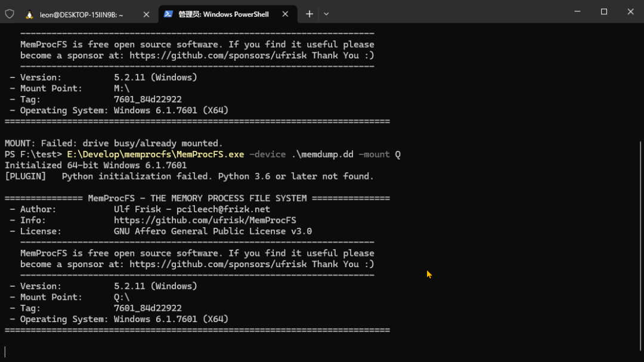Maximize the terminal window
Screen dimensions: 644x362
[603, 11]
